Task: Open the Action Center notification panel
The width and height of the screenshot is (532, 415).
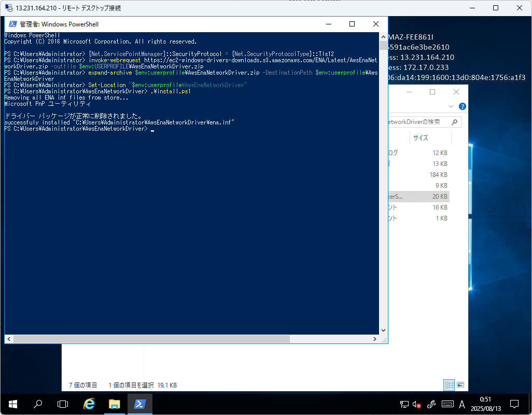Action: pos(514,404)
